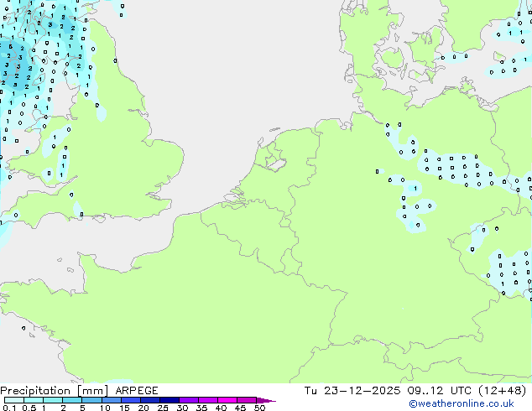Image resolution: width=532 pixels, height=411 pixels.
Task: Click the '40' legend scale label
Action: coord(221,408)
